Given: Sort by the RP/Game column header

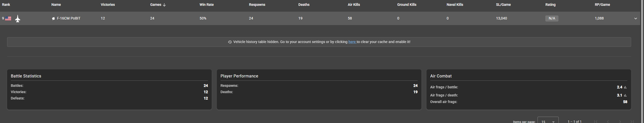Looking at the screenshot, I should [x=602, y=5].
